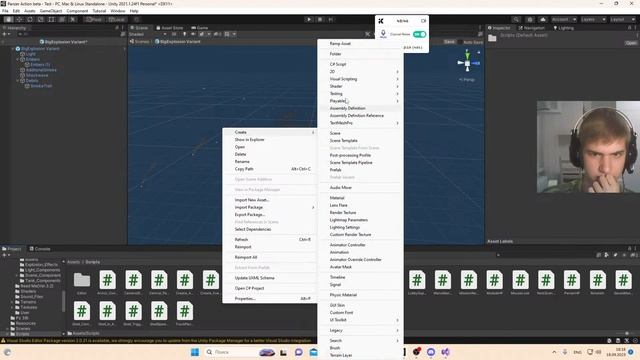Open Windows Start button
This screenshot has height=360, width=640.
(x=195, y=352)
